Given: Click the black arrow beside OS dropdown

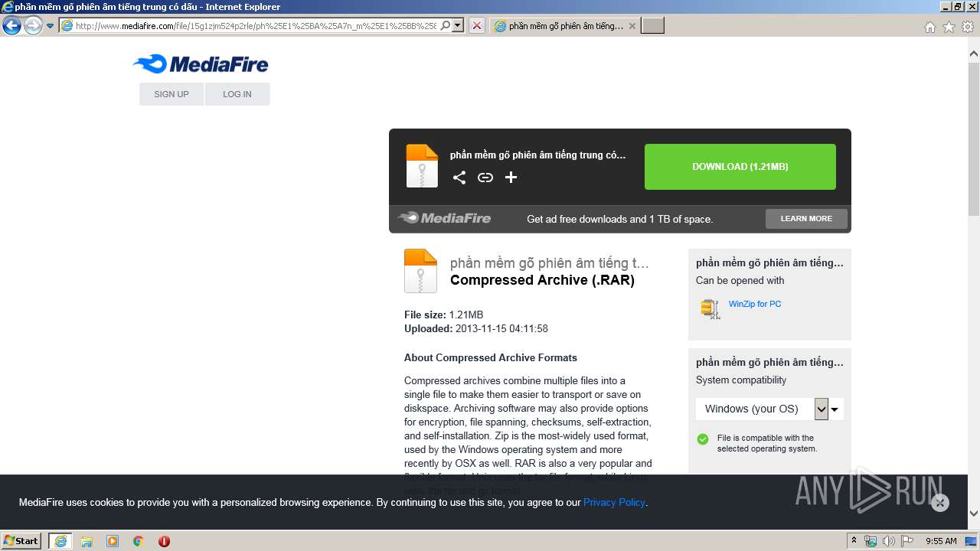Looking at the screenshot, I should pos(835,409).
